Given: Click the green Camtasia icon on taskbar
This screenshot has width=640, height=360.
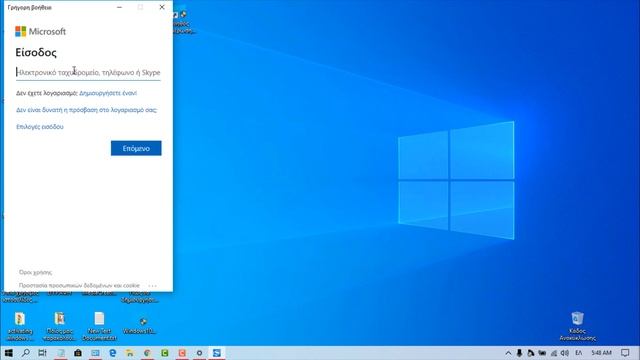Looking at the screenshot, I should (x=164, y=353).
